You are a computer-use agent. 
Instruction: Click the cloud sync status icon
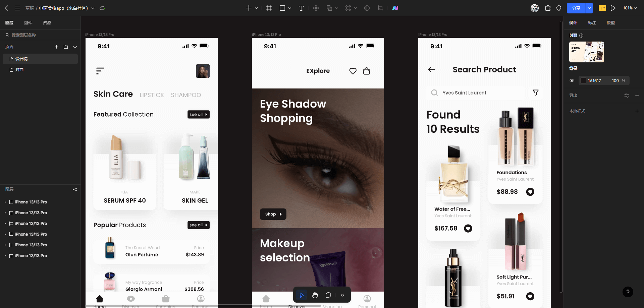102,8
